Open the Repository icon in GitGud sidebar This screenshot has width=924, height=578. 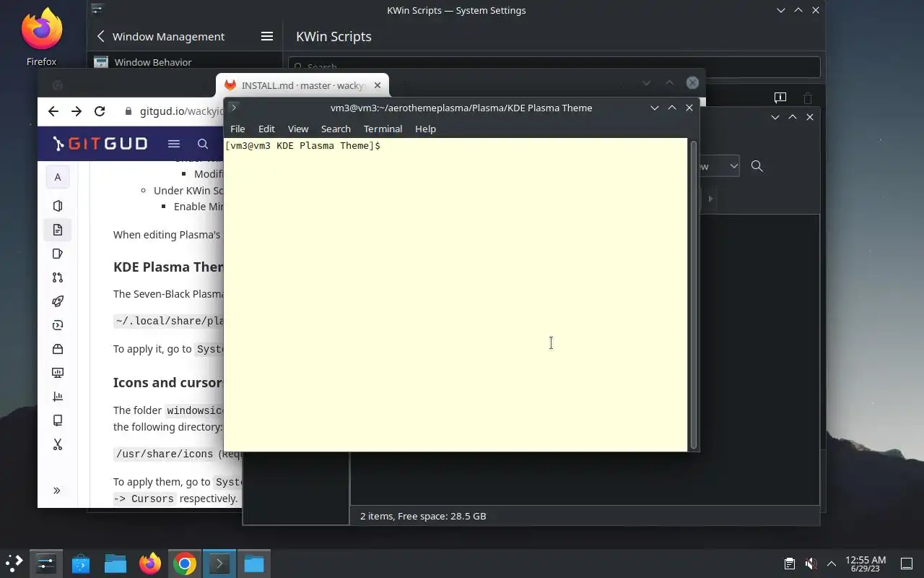coord(58,230)
